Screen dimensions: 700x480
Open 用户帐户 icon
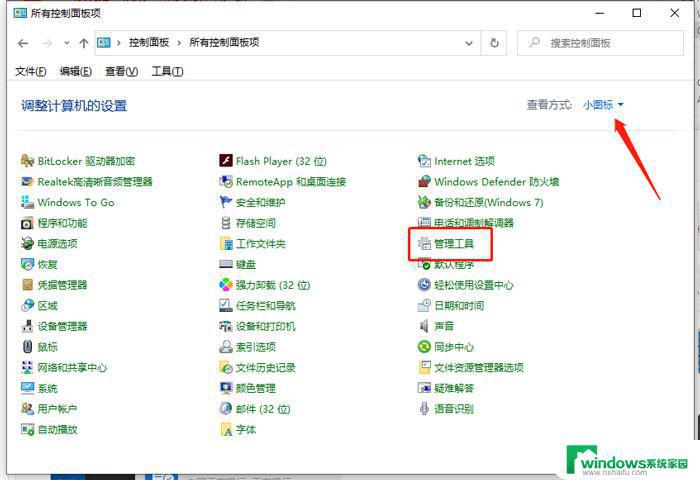(27, 409)
